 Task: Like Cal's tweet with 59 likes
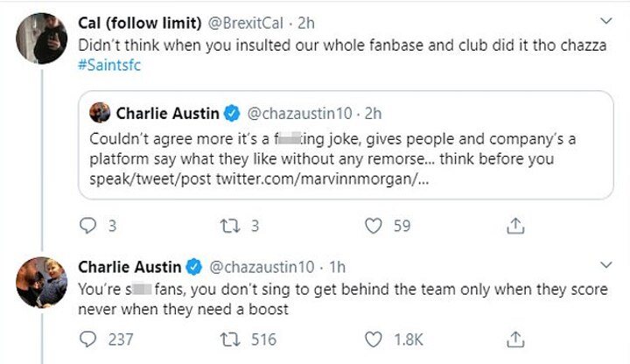pos(374,226)
